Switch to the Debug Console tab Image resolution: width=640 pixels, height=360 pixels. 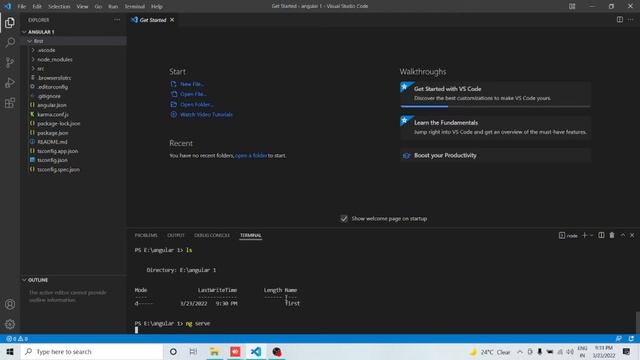click(x=212, y=236)
